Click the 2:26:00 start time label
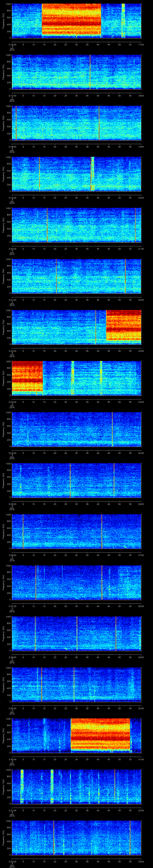The width and height of the screenshot is (153, 868). pyautogui.click(x=12, y=555)
